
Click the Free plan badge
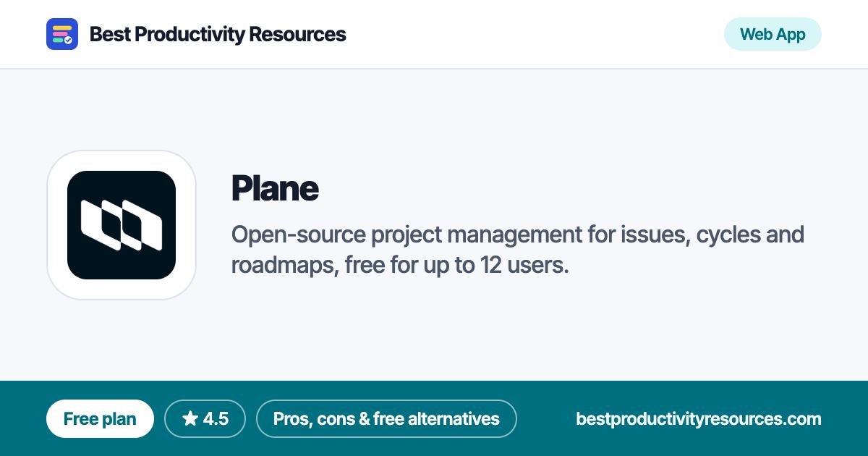coord(100,418)
